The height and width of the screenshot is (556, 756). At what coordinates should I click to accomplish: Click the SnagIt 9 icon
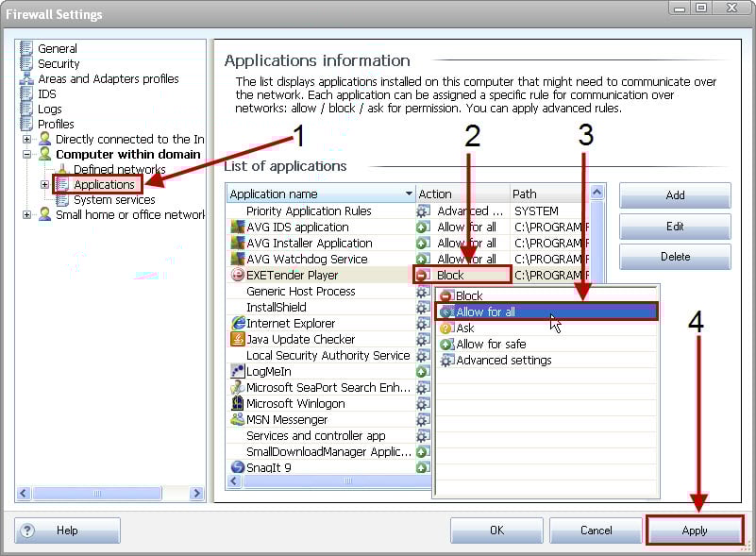pyautogui.click(x=238, y=466)
